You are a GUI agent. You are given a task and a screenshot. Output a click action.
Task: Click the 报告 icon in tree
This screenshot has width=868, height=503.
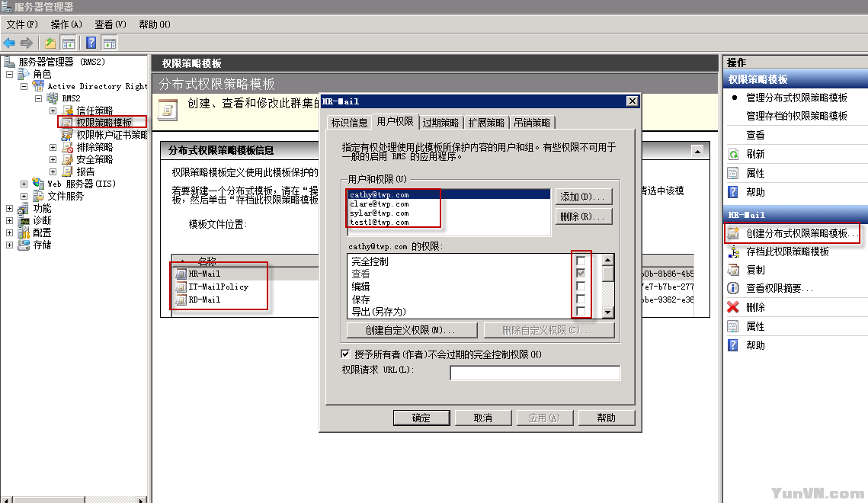pyautogui.click(x=68, y=171)
